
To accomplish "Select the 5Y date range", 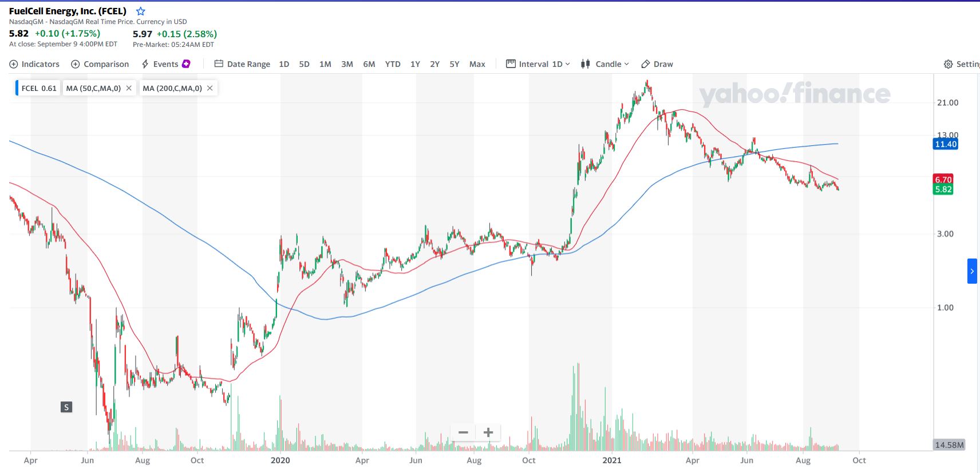I will click(455, 64).
